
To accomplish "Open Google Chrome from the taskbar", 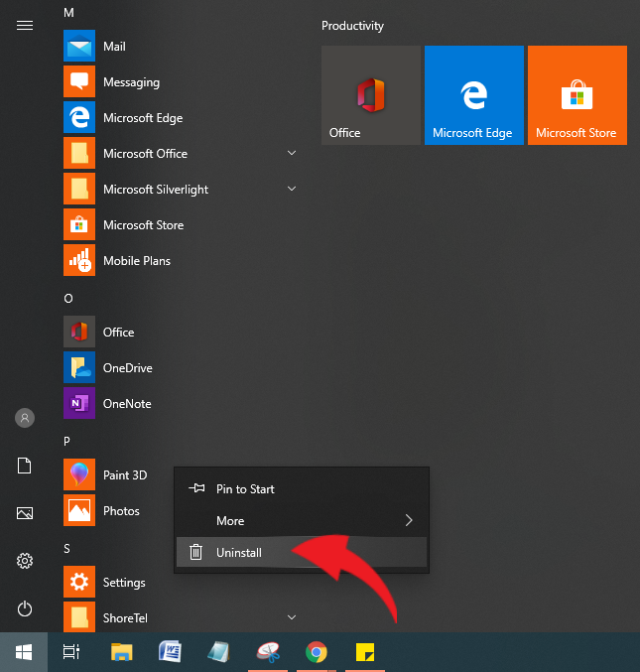I will tap(317, 652).
